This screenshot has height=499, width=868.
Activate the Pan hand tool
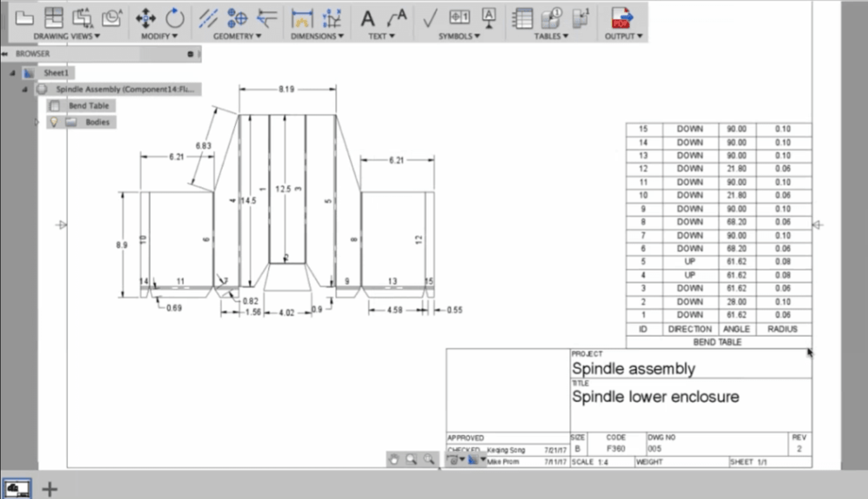pos(393,460)
